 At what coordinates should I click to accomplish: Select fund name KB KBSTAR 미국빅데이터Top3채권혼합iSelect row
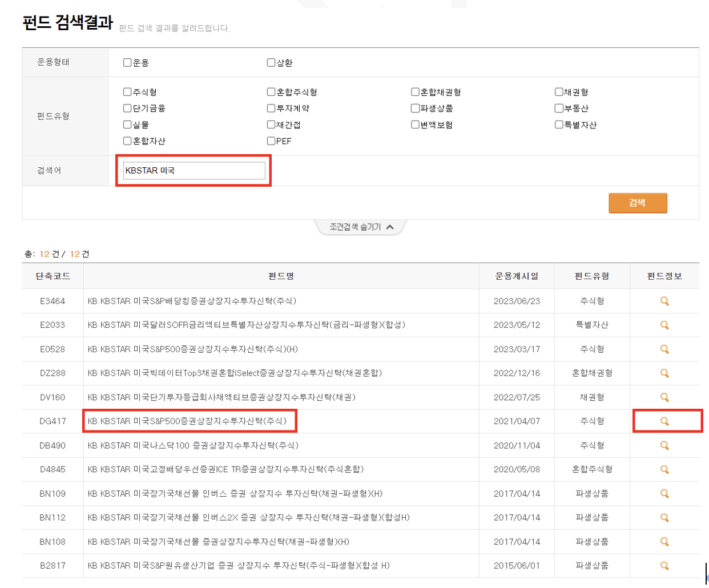[235, 373]
